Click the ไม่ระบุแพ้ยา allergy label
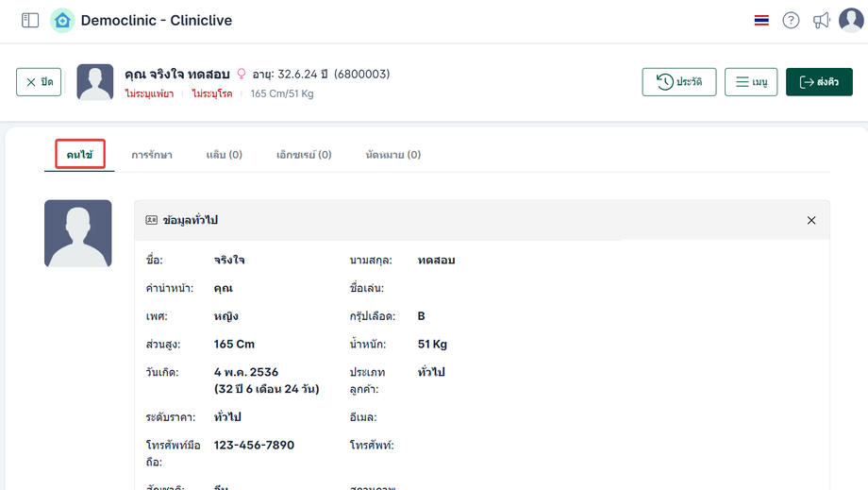 point(149,93)
